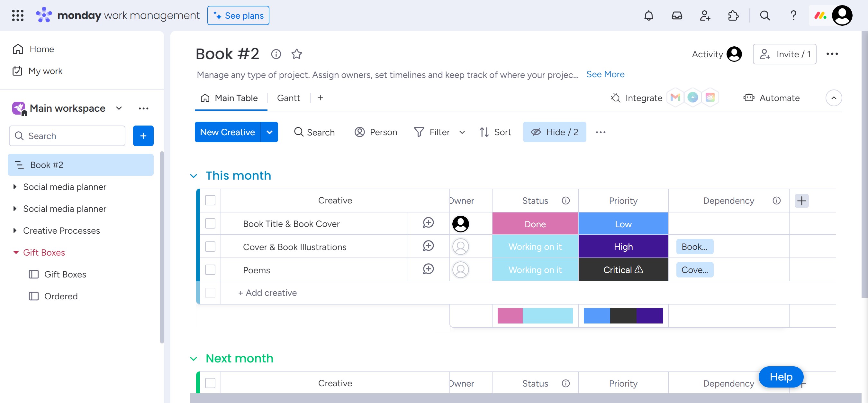Tick the Poems row checkbox
Viewport: 868px width, 403px height.
pos(210,270)
